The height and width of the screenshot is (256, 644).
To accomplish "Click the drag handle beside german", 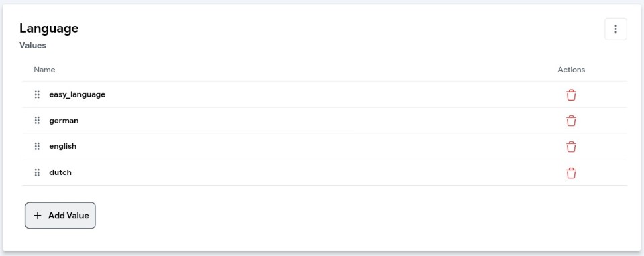I will click(x=37, y=120).
